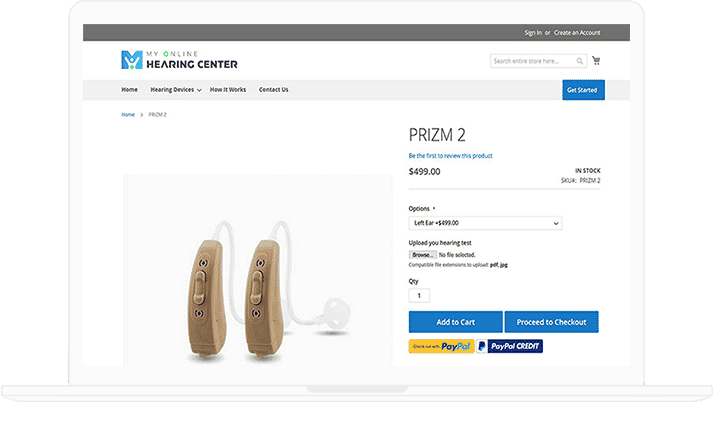This screenshot has height=430, width=715.
Task: Click the breadcrumb Home link
Action: (x=128, y=115)
